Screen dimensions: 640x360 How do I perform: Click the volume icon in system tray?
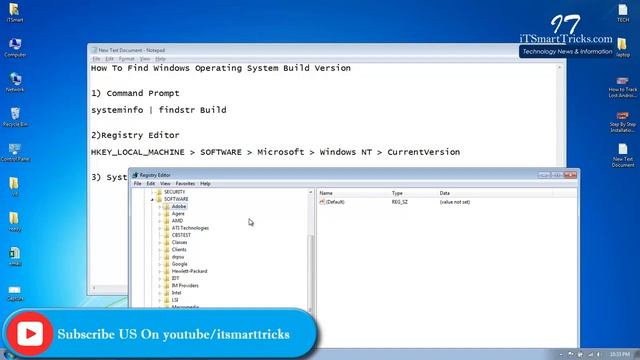point(598,354)
